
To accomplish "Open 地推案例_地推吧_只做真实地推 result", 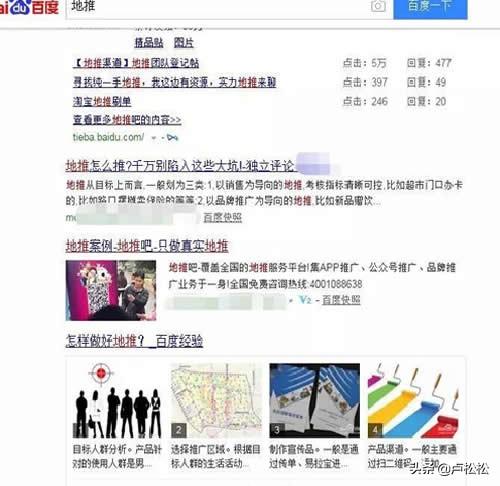I will click(147, 246).
